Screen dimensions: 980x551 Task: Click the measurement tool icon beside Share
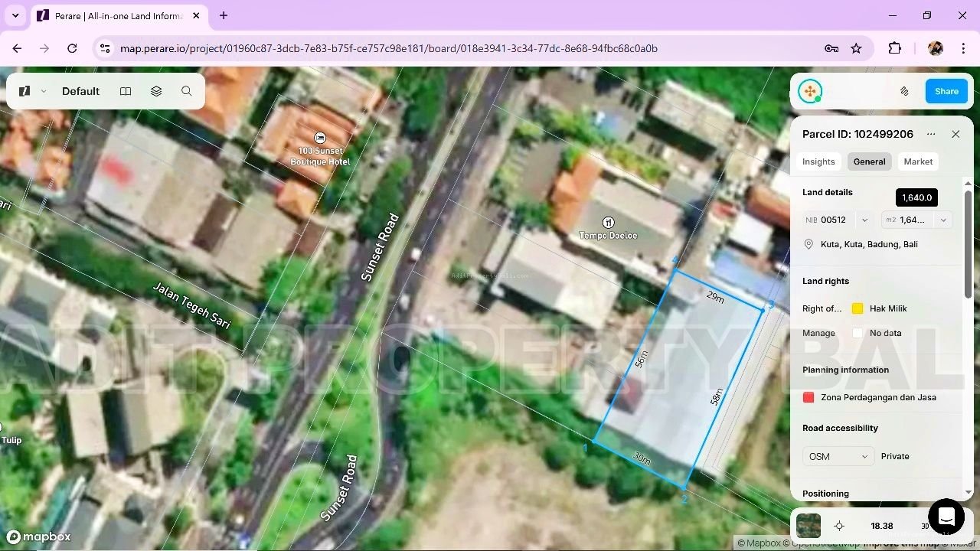[x=904, y=91]
